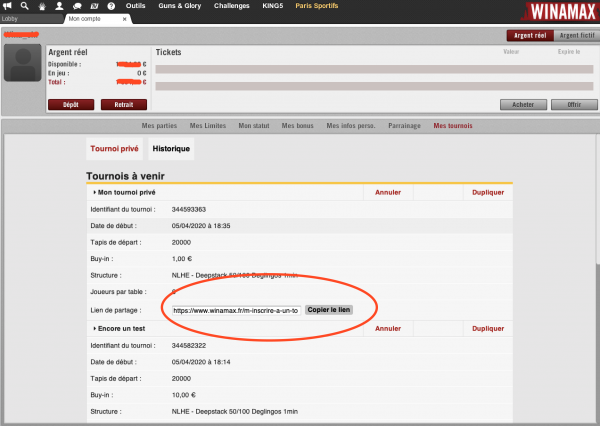Switch to the Lobby tab
Screen dimensions: 600x426
coord(31,19)
